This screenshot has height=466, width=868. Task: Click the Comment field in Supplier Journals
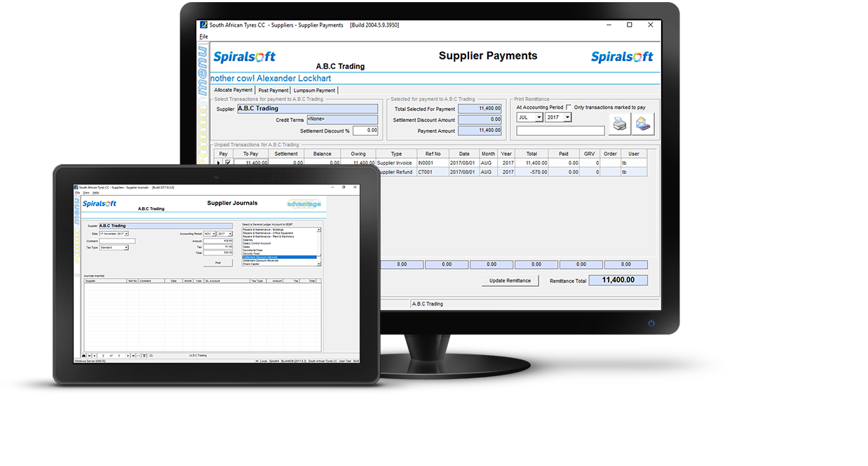(117, 241)
